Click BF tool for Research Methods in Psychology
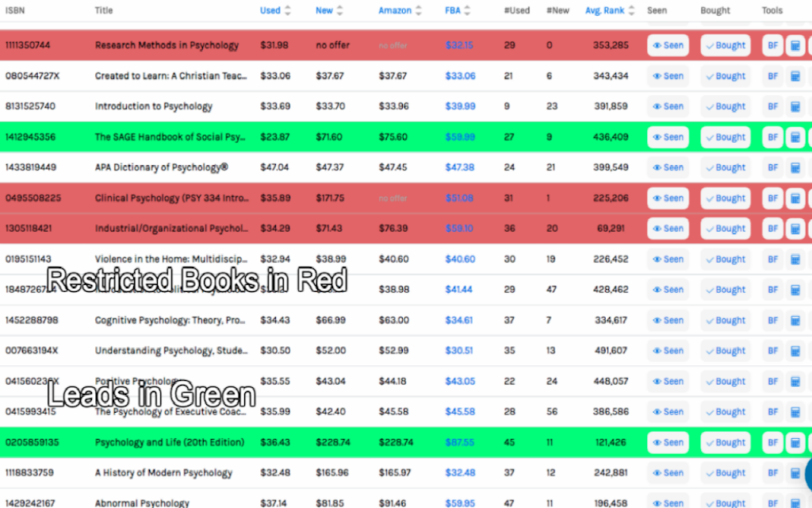812x508 pixels. [x=772, y=45]
